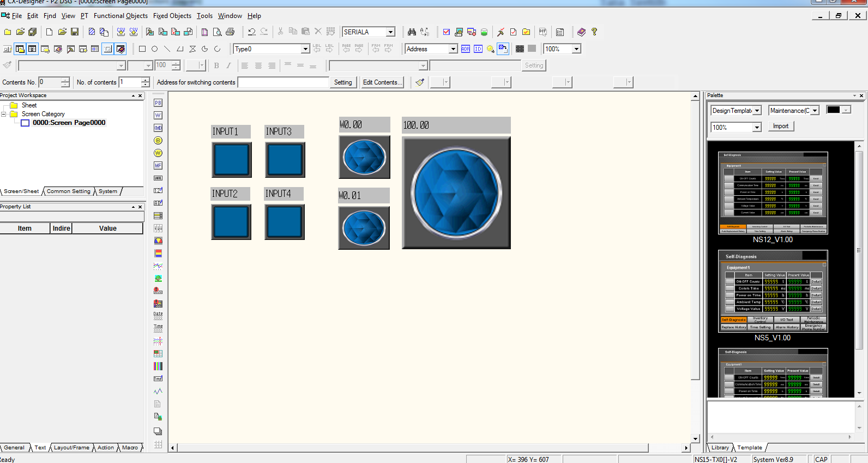Image resolution: width=868 pixels, height=463 pixels.
Task: Toggle the ADR address display button
Action: pos(465,49)
